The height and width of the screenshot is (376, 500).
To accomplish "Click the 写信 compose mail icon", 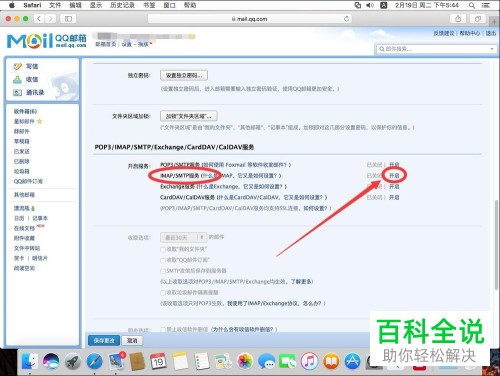I will pos(17,66).
